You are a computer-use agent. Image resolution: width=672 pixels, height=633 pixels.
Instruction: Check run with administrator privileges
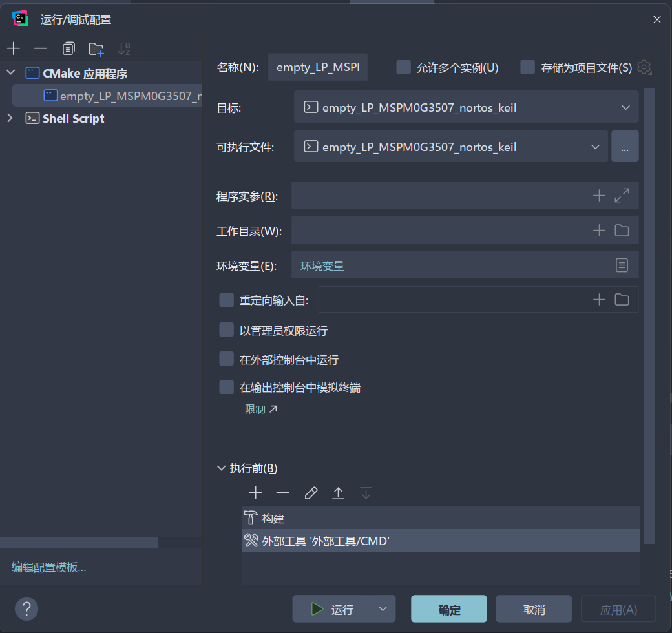pyautogui.click(x=226, y=330)
